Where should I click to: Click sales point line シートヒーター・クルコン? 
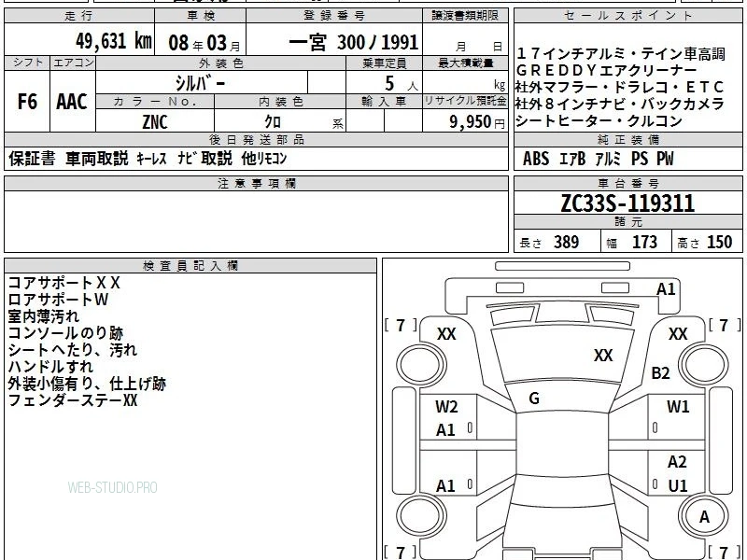click(599, 121)
